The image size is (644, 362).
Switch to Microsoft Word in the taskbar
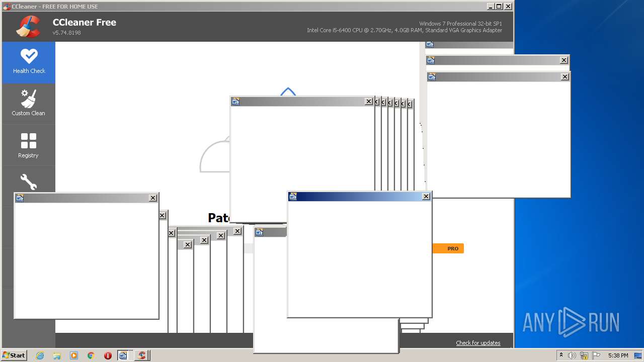123,355
